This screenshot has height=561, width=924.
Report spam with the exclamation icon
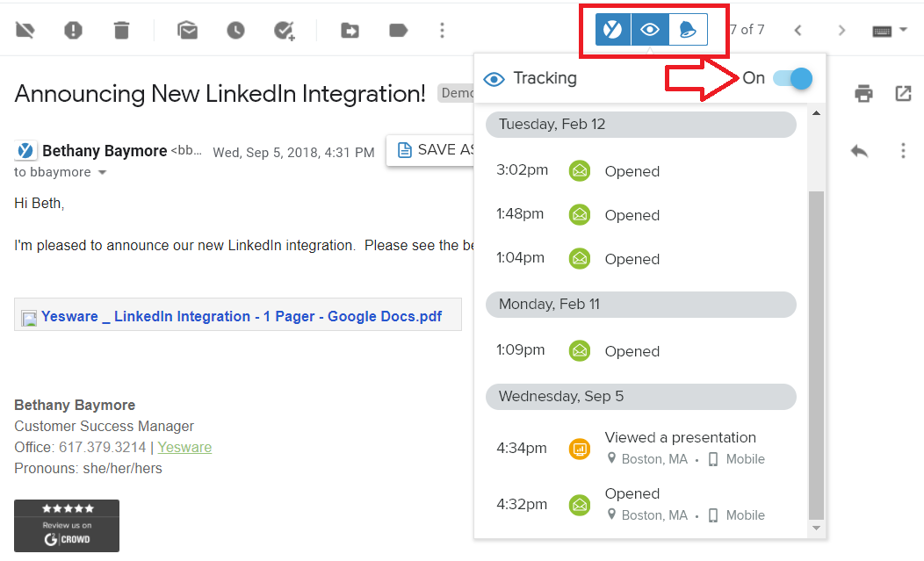coord(73,30)
